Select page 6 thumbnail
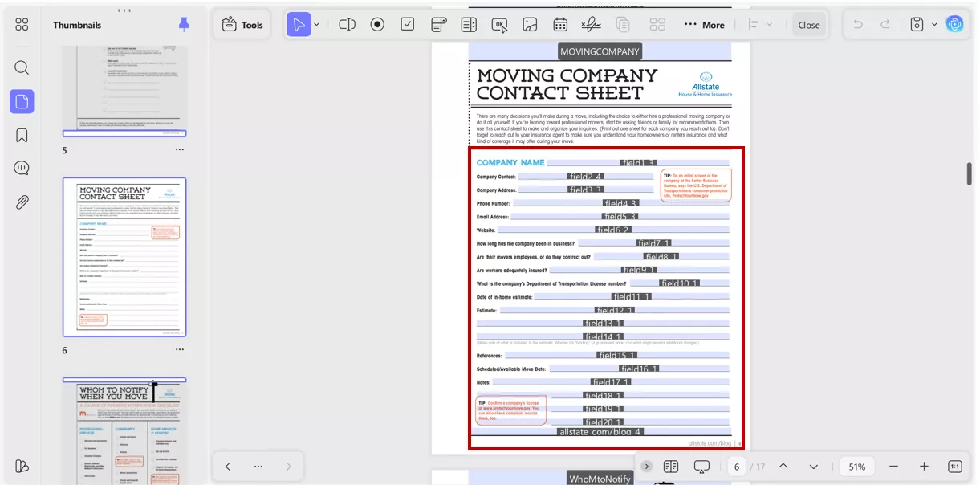980x485 pixels. coord(124,257)
